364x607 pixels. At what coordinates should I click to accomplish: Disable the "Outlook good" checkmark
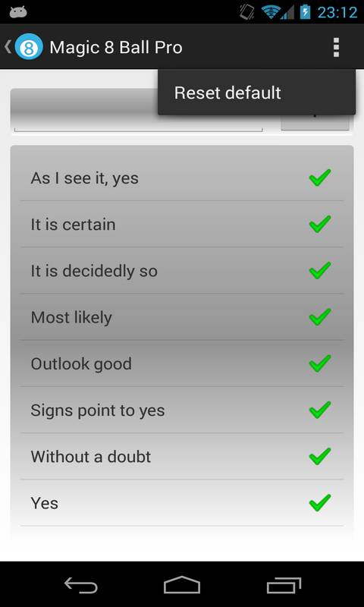pos(320,363)
